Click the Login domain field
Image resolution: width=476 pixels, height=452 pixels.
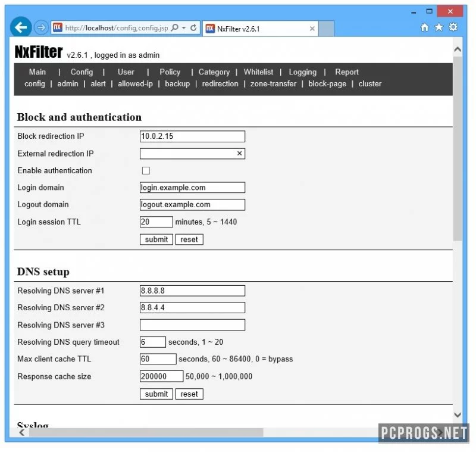192,188
